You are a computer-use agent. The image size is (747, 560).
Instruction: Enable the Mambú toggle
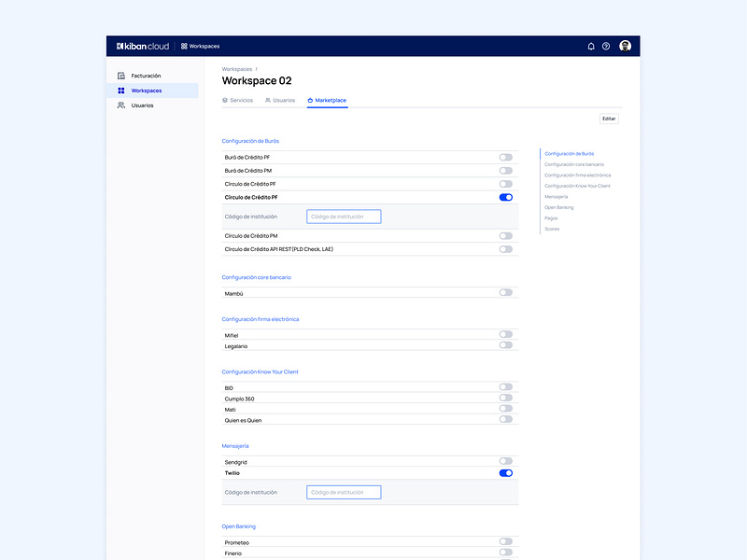[506, 292]
